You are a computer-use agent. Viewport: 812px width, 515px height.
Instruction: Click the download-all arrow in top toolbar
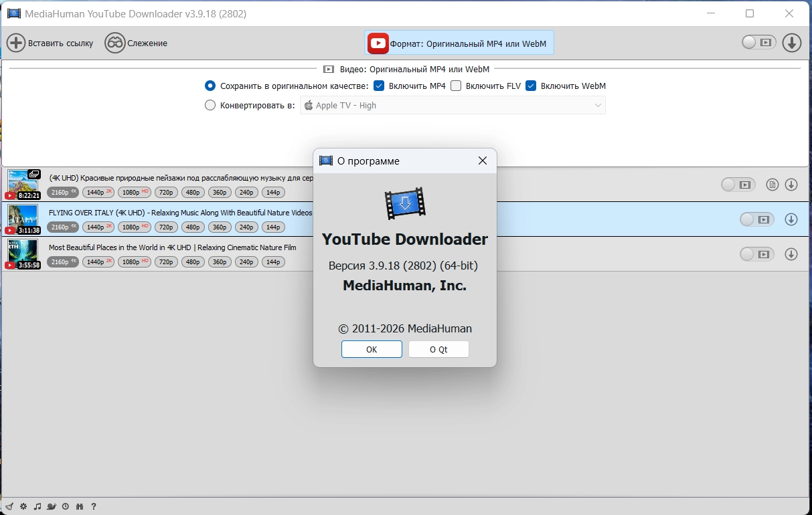792,43
